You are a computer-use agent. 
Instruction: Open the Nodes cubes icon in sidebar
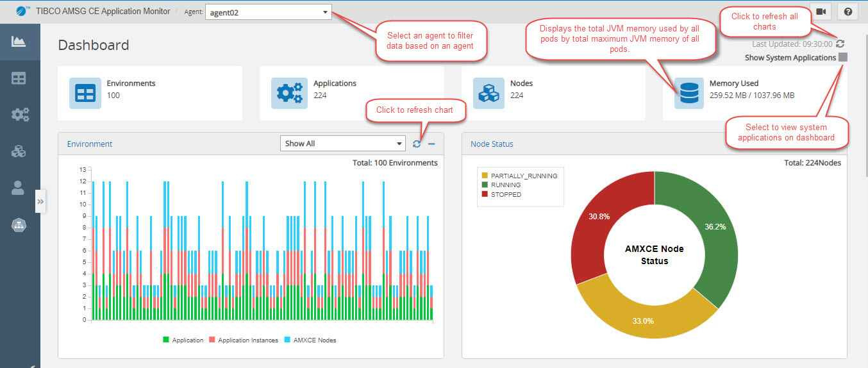point(19,151)
